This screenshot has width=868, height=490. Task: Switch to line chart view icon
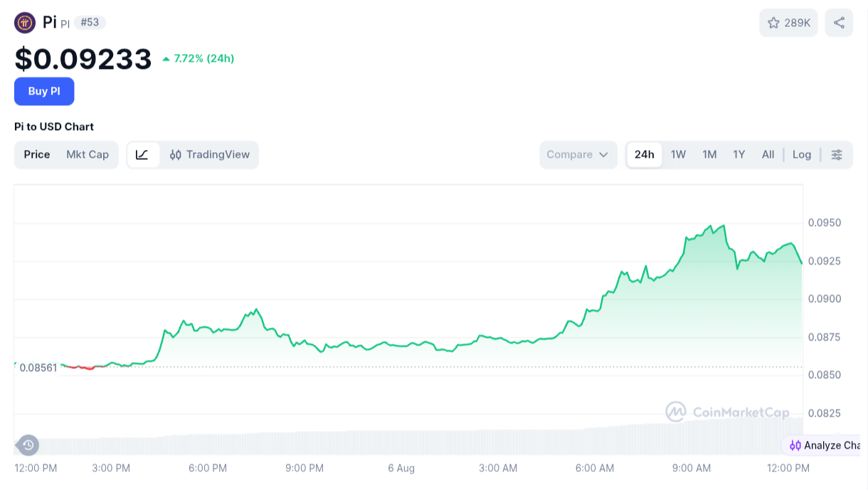coord(142,154)
